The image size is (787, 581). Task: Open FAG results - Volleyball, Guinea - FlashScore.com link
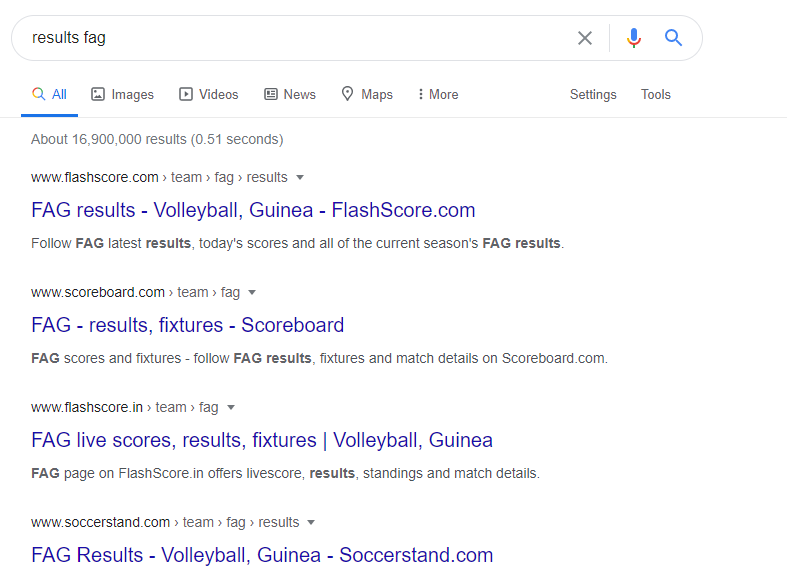[x=253, y=210]
